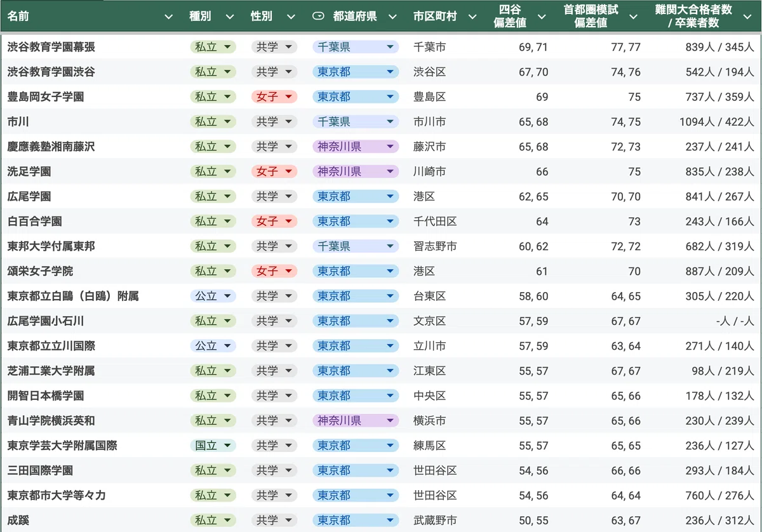Screen dimensions: 762x532
Task: Open 千葉県 chip for 東邦大学付属東邦
Action: (356, 246)
